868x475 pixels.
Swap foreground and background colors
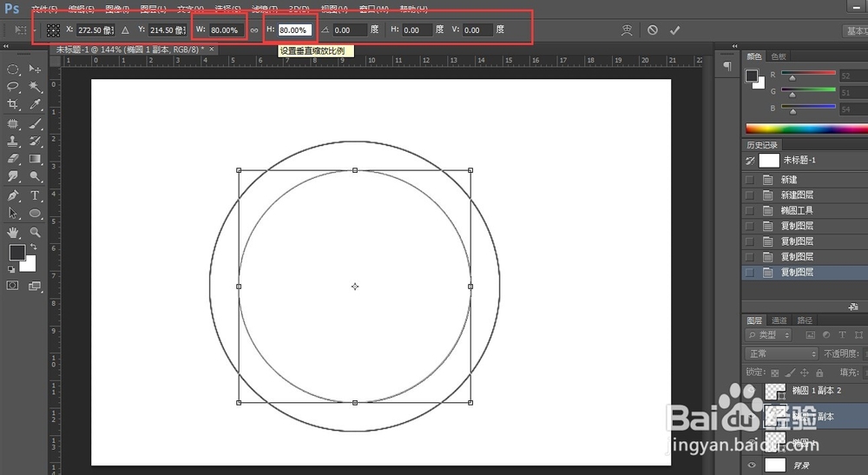34,247
